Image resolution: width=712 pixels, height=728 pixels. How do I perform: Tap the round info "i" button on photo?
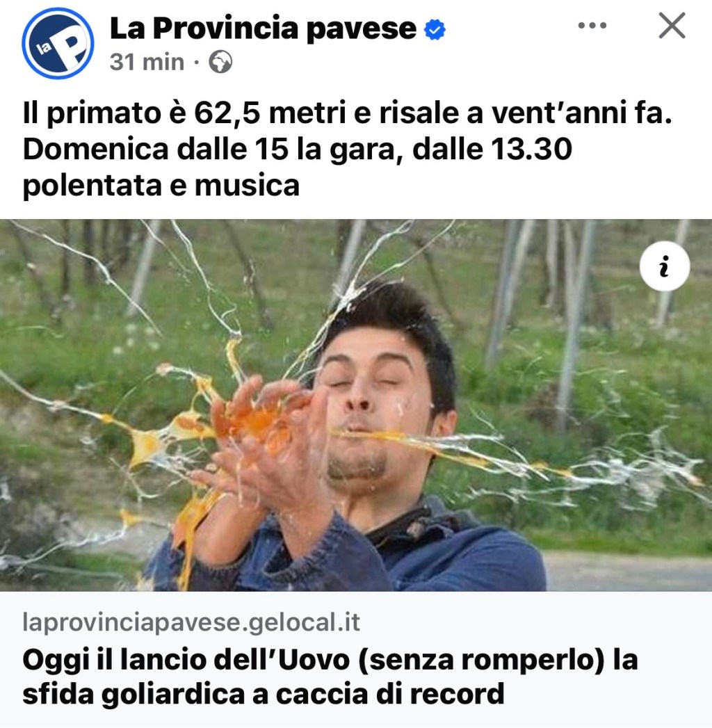tap(664, 266)
